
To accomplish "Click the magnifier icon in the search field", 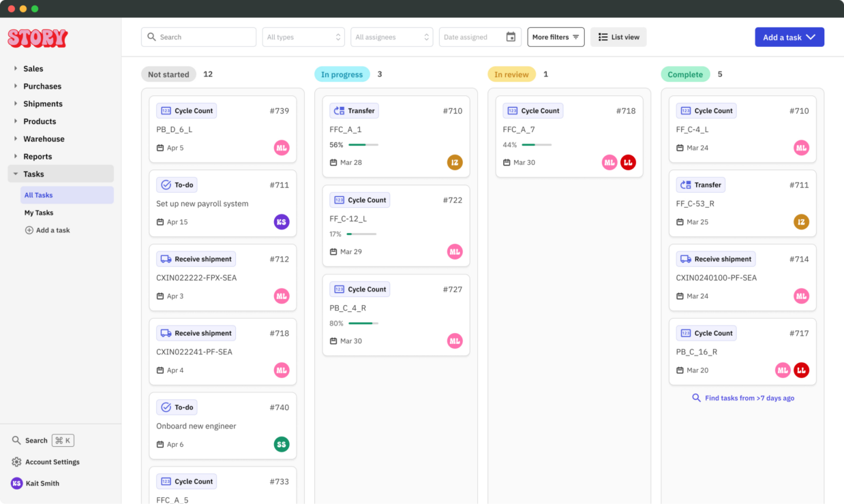I will point(152,37).
